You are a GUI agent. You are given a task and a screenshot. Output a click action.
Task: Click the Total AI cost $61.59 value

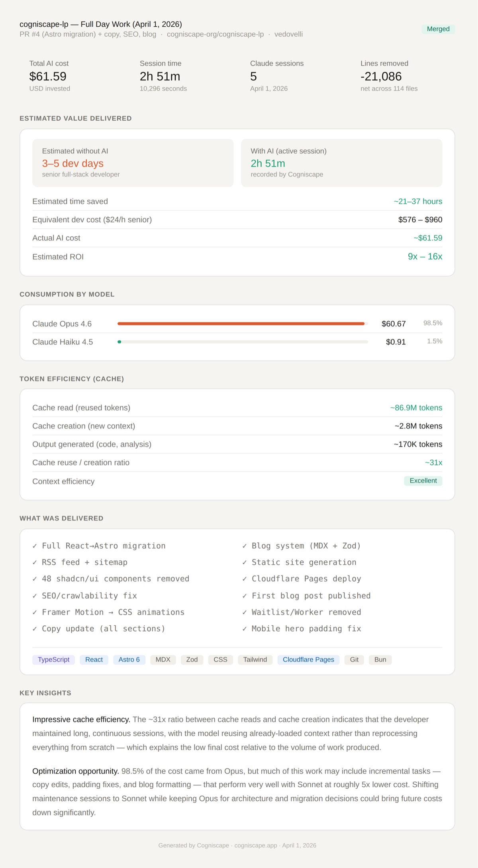coord(48,77)
